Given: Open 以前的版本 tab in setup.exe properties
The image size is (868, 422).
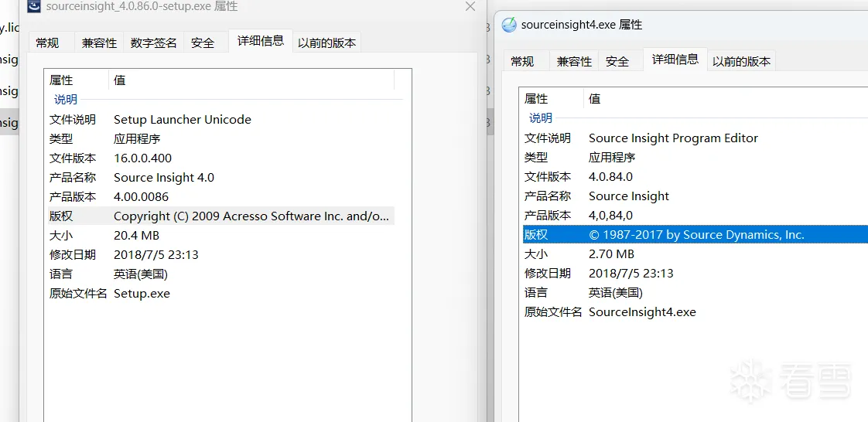Looking at the screenshot, I should (326, 43).
